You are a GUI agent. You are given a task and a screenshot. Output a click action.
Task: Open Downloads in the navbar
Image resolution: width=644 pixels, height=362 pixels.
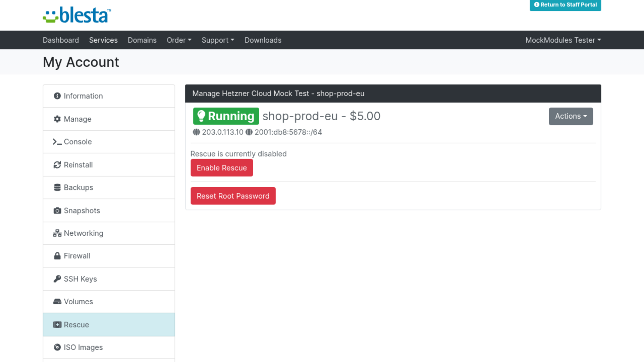[263, 40]
